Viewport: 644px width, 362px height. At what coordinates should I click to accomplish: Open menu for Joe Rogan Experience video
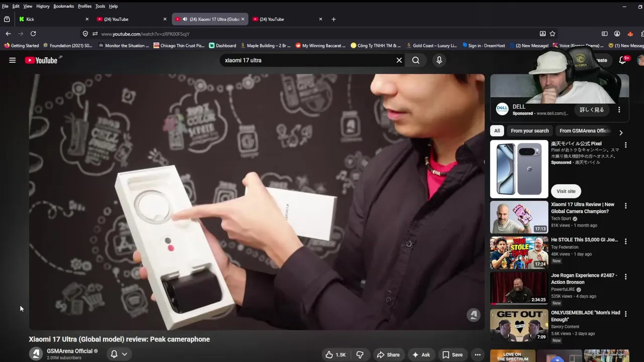tap(625, 277)
